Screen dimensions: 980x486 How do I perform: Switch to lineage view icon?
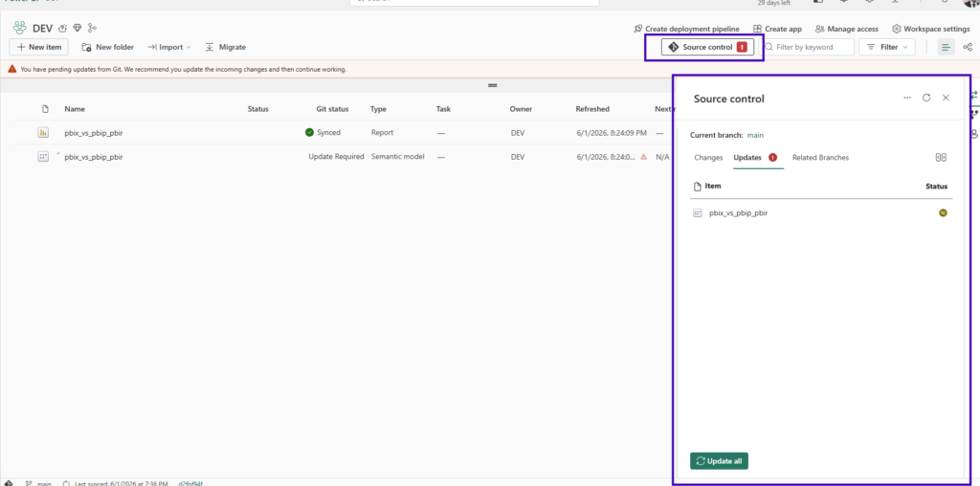click(x=968, y=47)
